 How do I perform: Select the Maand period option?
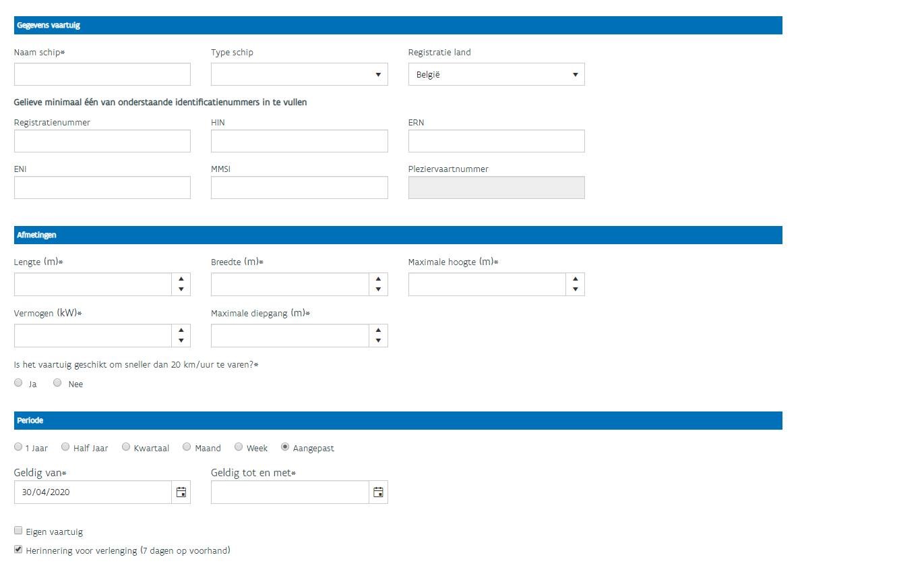[x=187, y=447]
